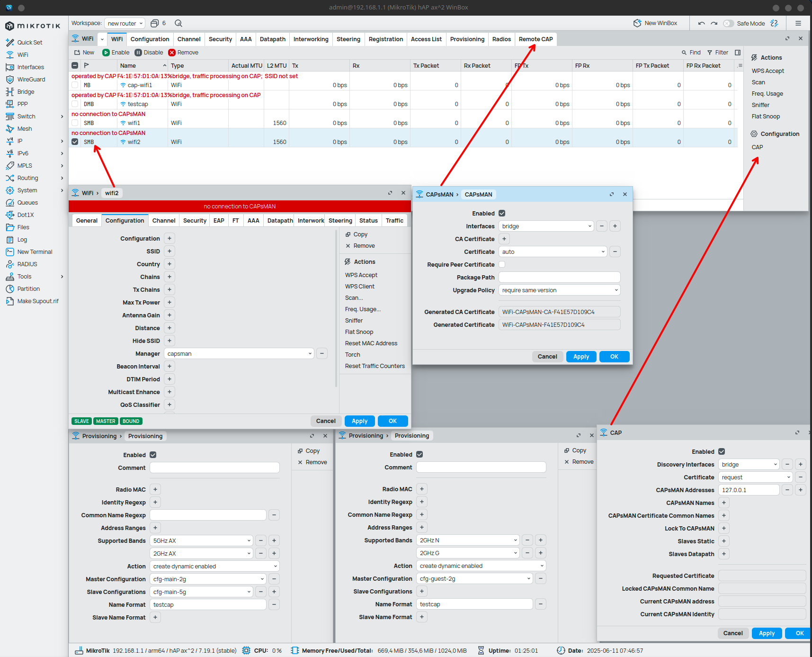Click Cancel in the CAP window

733,633
